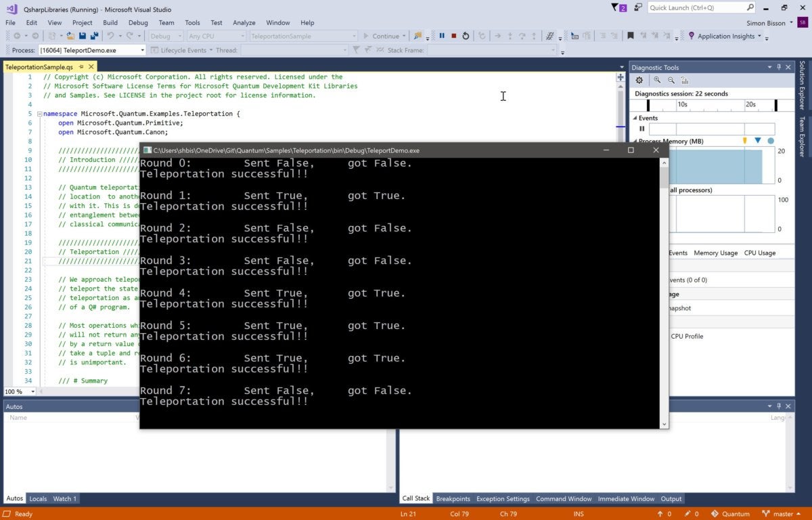The width and height of the screenshot is (812, 520).
Task: Open the Lifecycle Events dropdown
Action: coord(210,50)
